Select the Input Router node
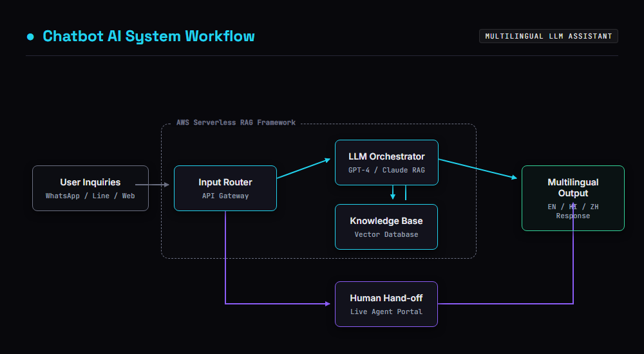 (x=225, y=188)
